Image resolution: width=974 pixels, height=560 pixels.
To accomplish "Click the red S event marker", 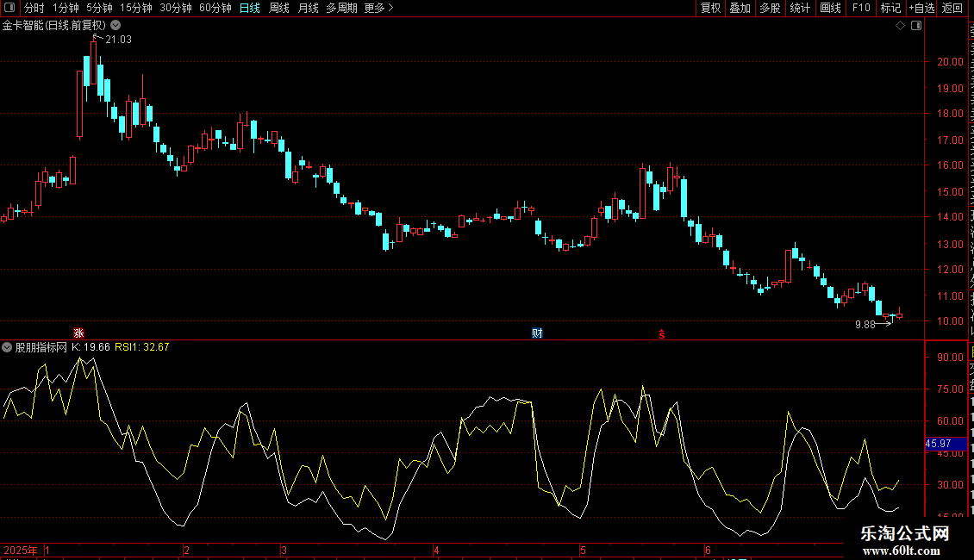I will [662, 334].
